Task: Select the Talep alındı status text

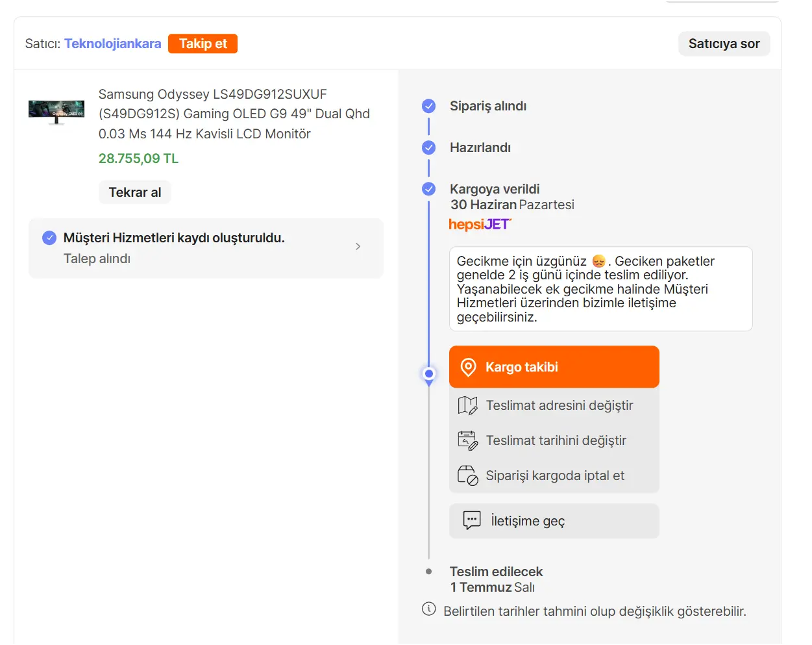Action: (97, 259)
